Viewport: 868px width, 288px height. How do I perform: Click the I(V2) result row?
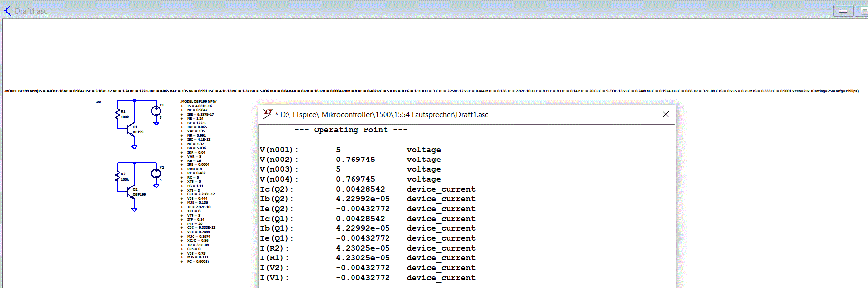tap(368, 268)
